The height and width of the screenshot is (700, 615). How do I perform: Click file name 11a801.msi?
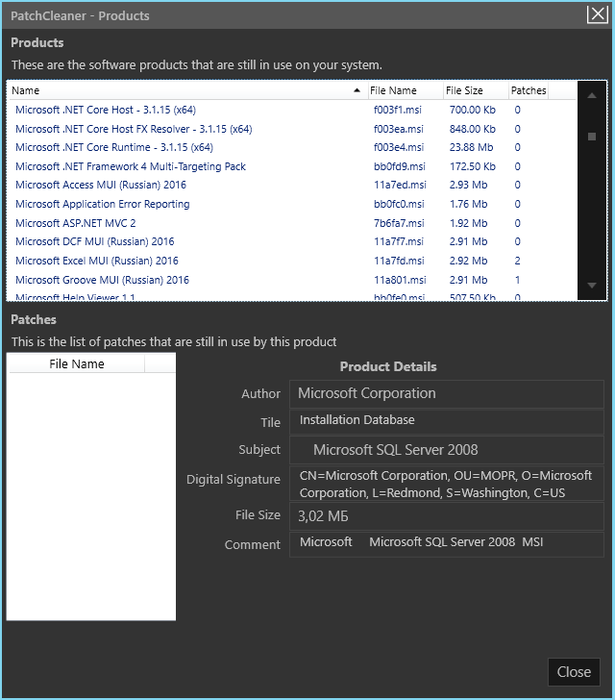(400, 280)
